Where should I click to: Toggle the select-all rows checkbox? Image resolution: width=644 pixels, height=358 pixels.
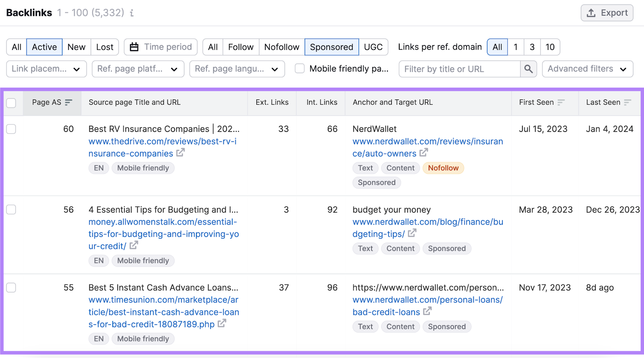click(11, 103)
